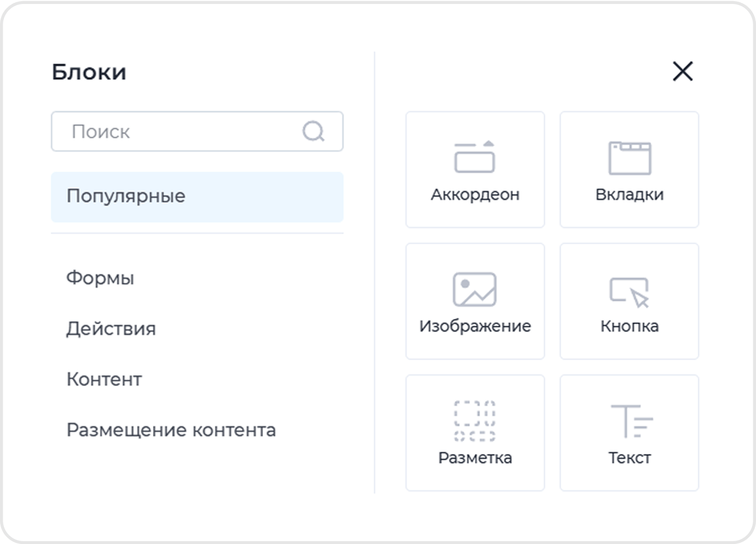Viewport: 756px width, 544px height.
Task: Insert the Разметка block
Action: coord(475,432)
